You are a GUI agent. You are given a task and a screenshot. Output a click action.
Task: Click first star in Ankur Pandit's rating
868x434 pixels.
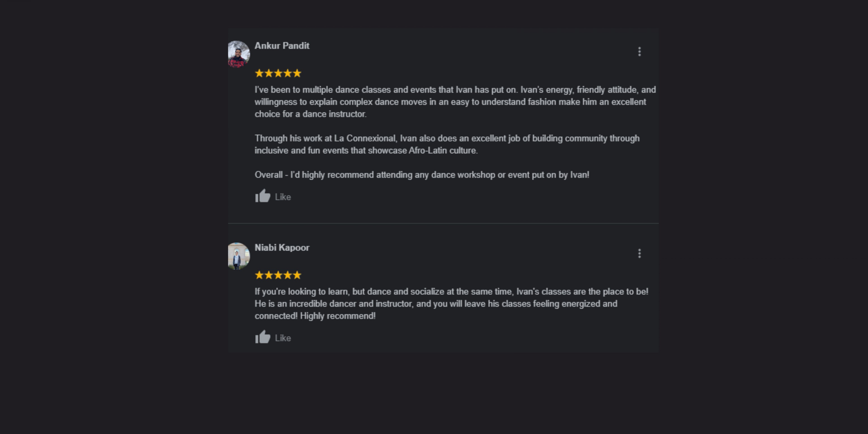(x=259, y=73)
